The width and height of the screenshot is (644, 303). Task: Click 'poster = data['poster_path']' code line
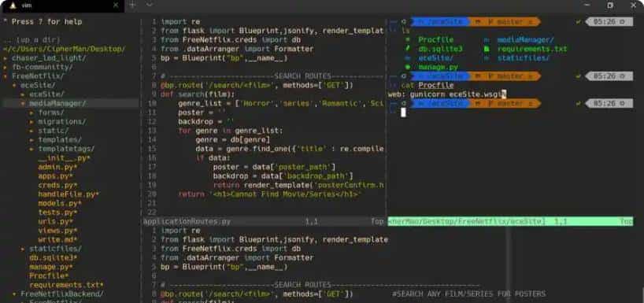click(274, 167)
